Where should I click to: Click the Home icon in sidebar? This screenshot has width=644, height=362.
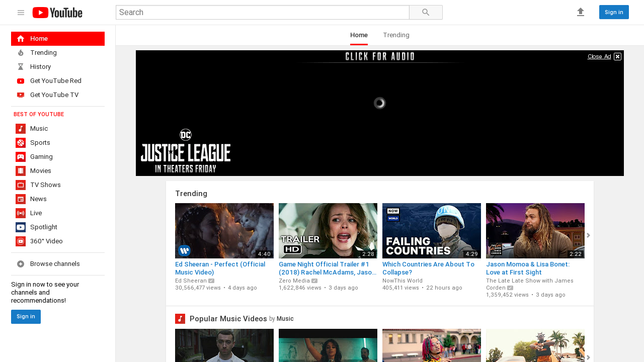pyautogui.click(x=21, y=39)
